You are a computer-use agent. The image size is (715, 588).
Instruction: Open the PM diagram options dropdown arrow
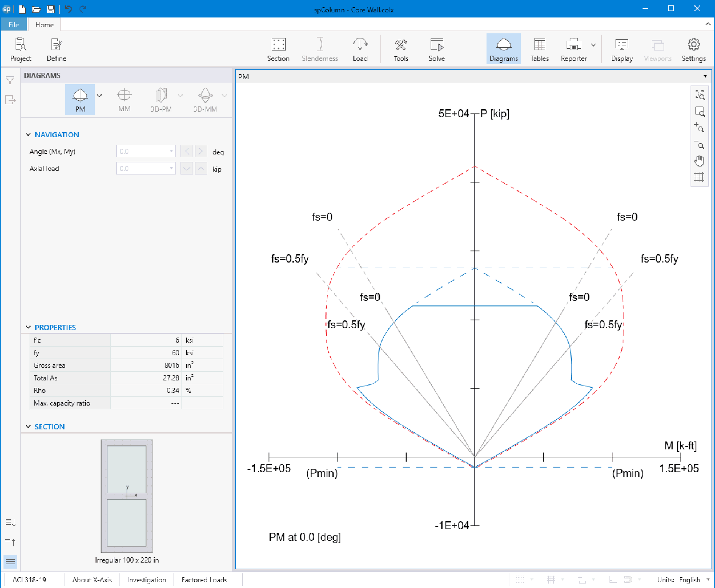[x=99, y=96]
